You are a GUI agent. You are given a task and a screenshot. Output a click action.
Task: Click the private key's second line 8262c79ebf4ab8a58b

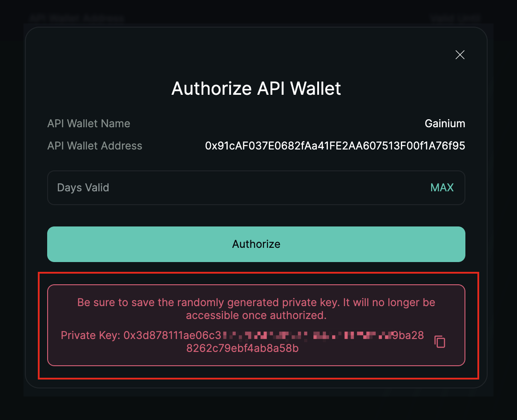click(x=242, y=348)
